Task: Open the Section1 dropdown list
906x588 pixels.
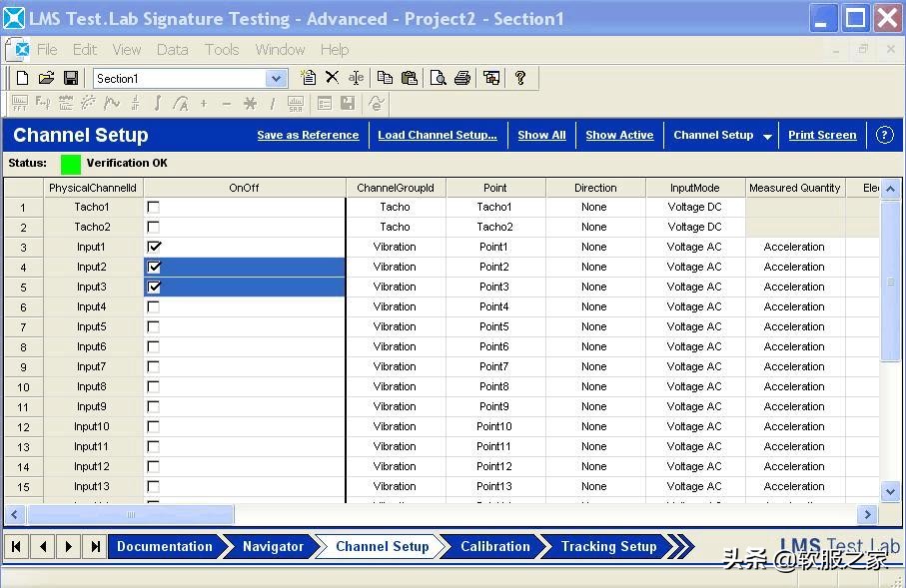Action: pyautogui.click(x=276, y=79)
